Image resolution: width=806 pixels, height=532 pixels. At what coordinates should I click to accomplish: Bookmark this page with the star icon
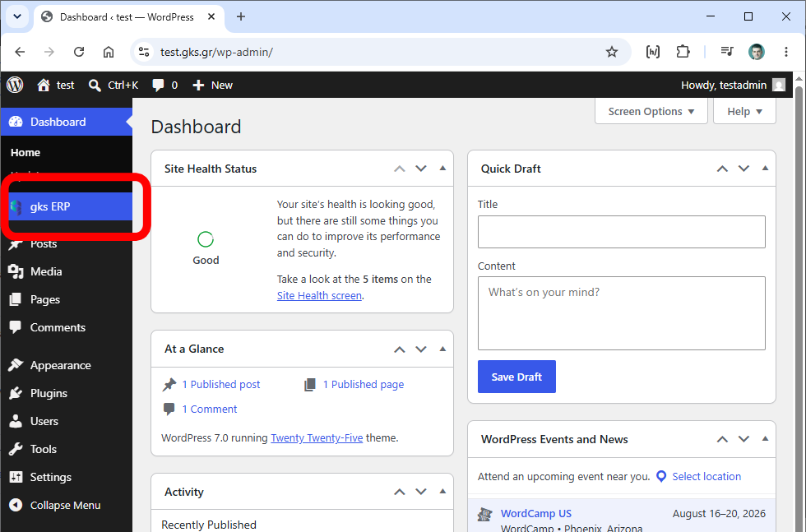(x=612, y=52)
